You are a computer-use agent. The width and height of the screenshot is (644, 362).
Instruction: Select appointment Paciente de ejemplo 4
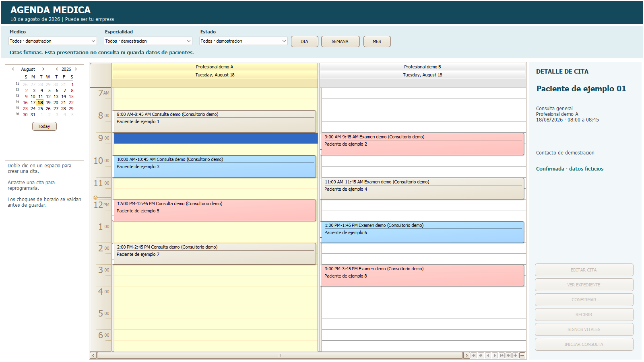(x=423, y=189)
